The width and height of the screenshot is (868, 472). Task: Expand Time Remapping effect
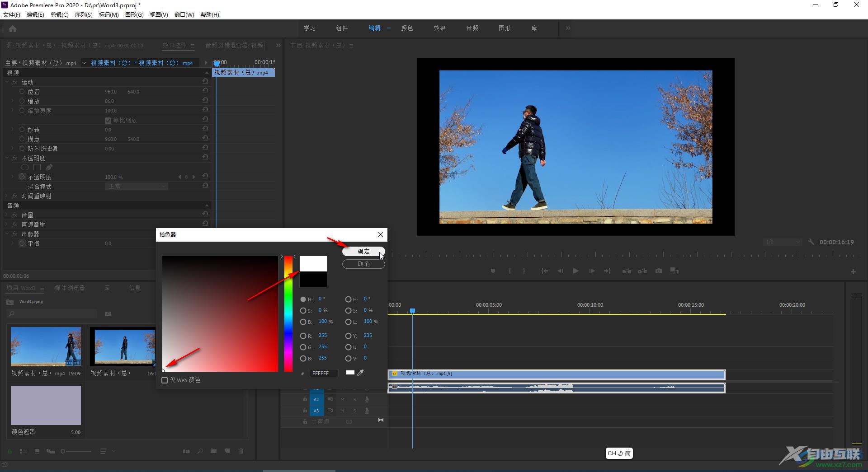click(x=7, y=196)
